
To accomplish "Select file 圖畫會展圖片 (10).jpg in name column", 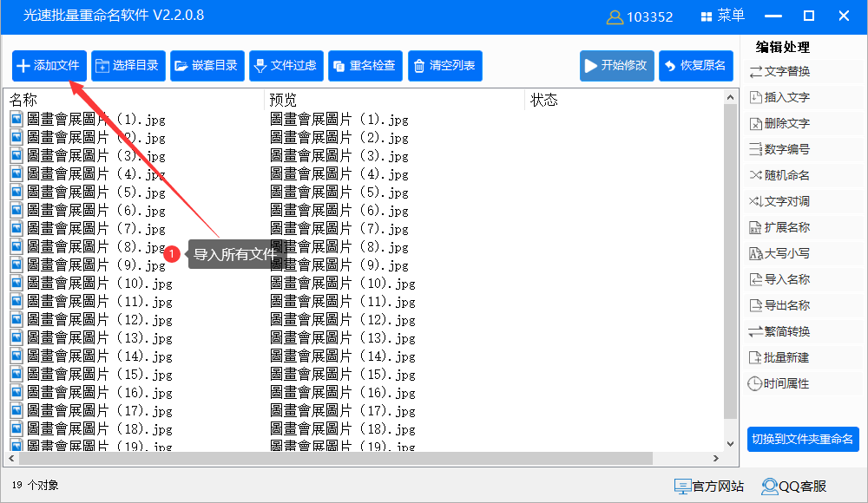I will 100,284.
